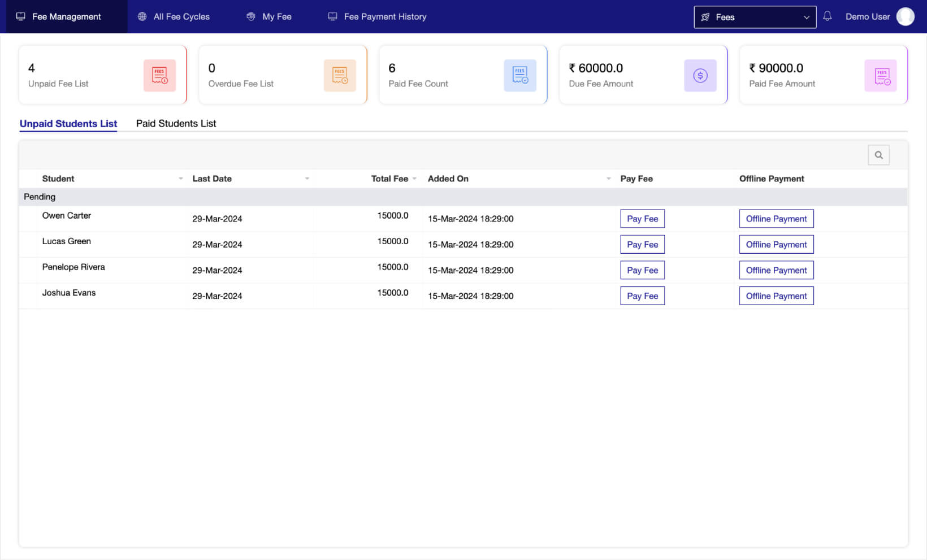
Task: Click the search magnifier icon above table
Action: pyautogui.click(x=878, y=155)
